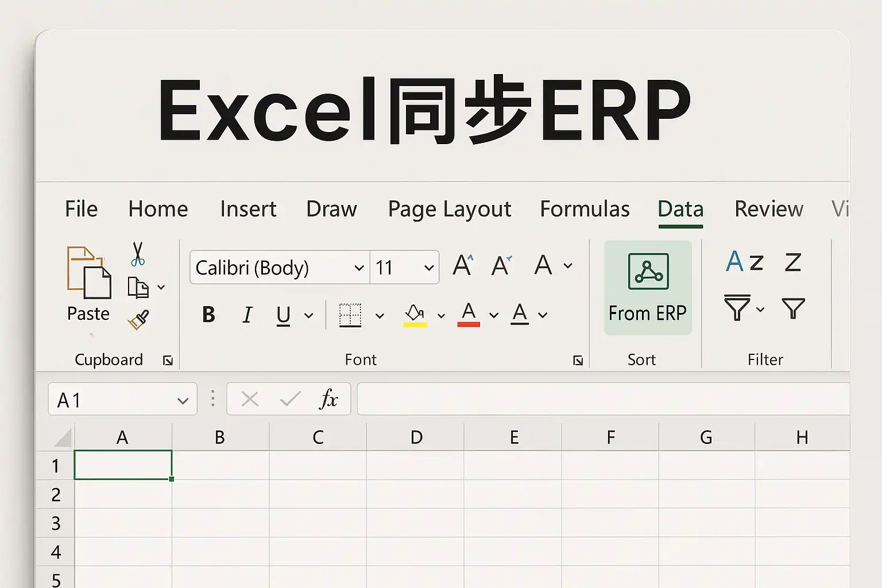The image size is (882, 588).
Task: Click the "Filter" group label
Action: [765, 360]
